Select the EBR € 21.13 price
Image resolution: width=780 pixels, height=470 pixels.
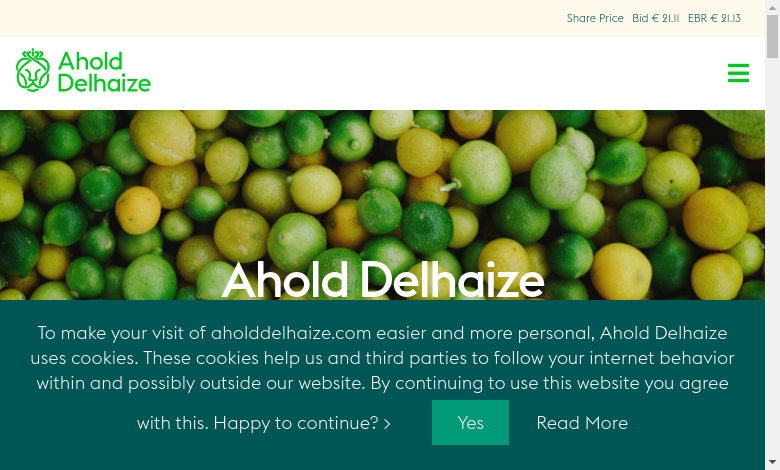coord(714,18)
